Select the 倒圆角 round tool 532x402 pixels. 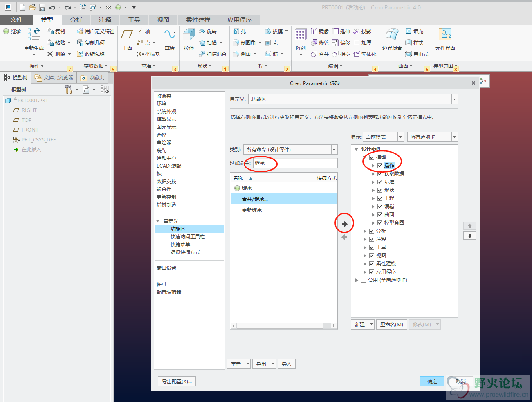point(245,43)
